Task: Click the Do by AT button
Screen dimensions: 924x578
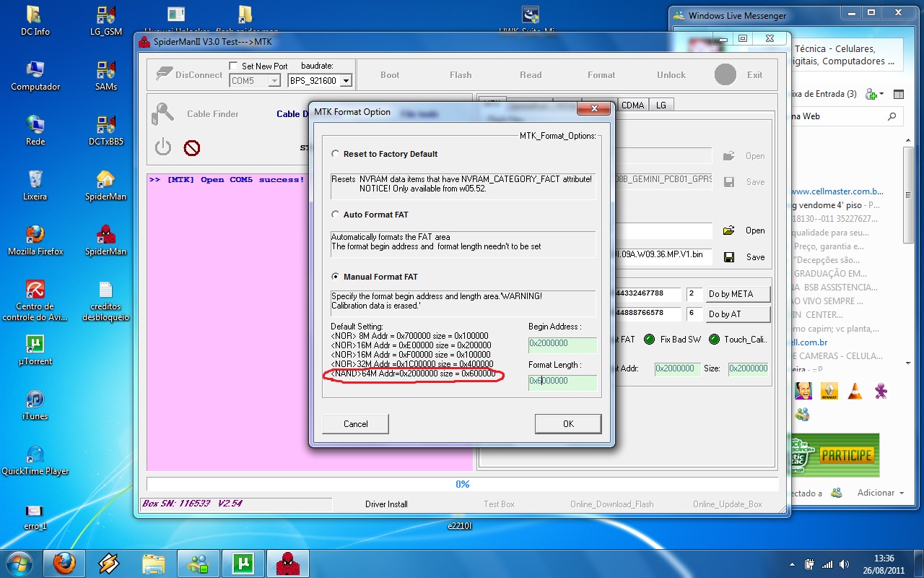Action: (x=737, y=314)
